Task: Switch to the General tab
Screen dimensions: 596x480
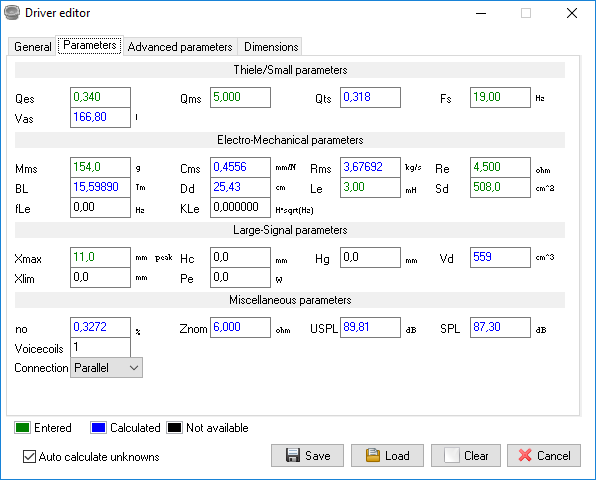Action: pyautogui.click(x=32, y=47)
